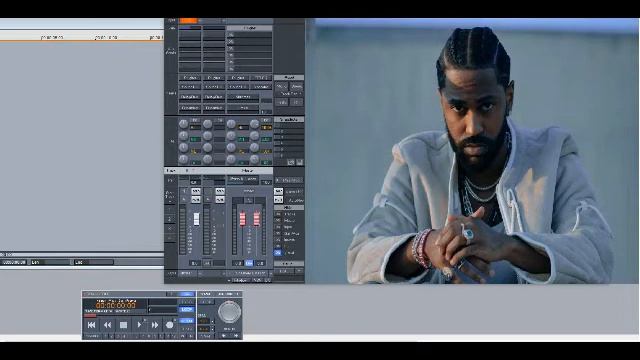The height and width of the screenshot is (360, 640).
Task: Grab the right red master fader
Action: click(x=257, y=219)
